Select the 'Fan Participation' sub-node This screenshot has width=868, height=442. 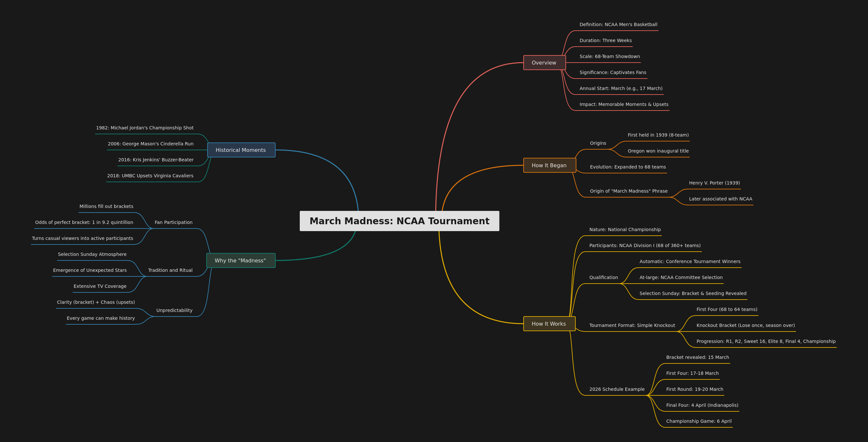pos(173,222)
